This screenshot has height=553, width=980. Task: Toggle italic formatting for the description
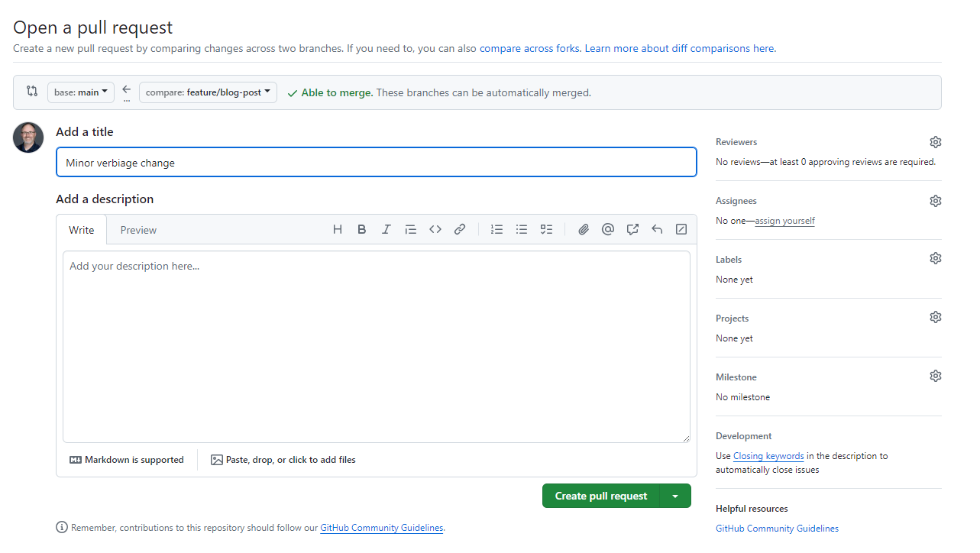pos(386,228)
